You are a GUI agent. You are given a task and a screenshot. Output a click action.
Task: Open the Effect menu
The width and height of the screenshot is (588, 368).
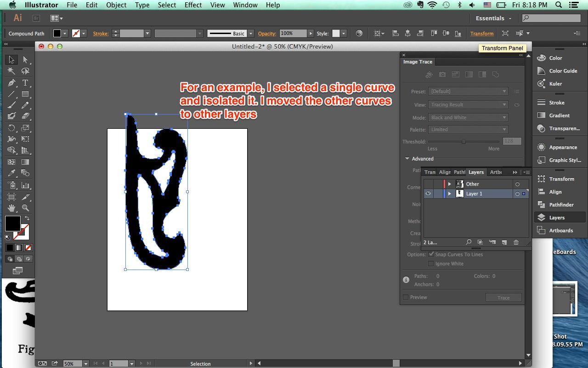click(x=193, y=5)
